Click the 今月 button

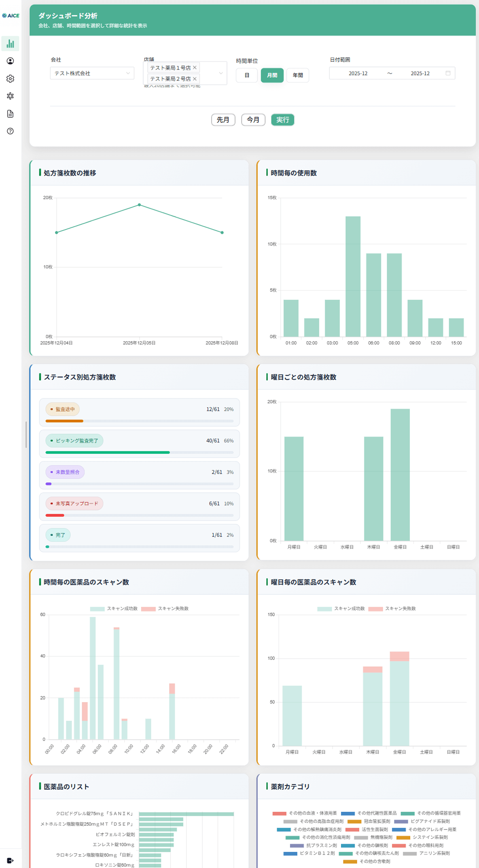(253, 120)
